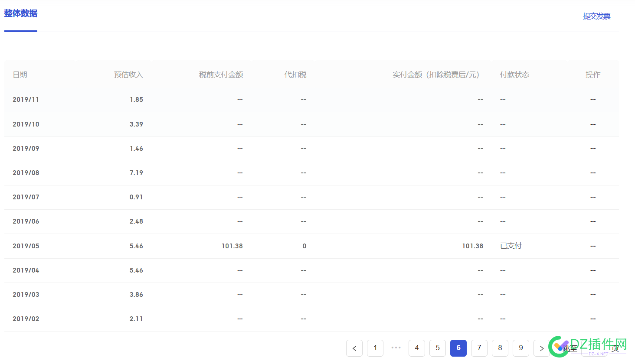Click estimated income value 0.91
635x364 pixels.
pyautogui.click(x=136, y=197)
